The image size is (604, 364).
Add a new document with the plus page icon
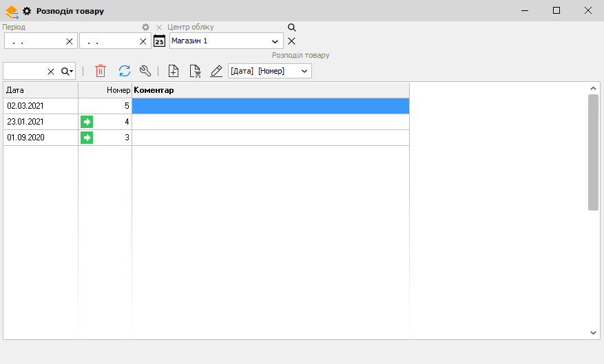[174, 71]
